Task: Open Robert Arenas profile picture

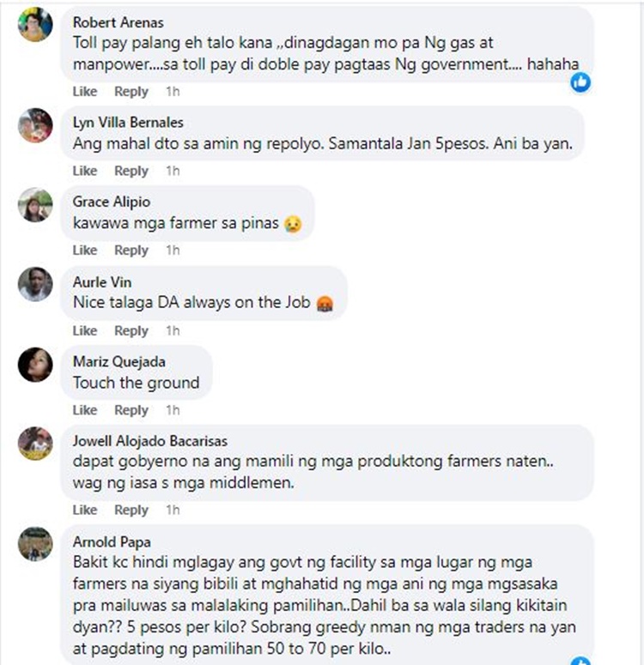Action: 35,25
